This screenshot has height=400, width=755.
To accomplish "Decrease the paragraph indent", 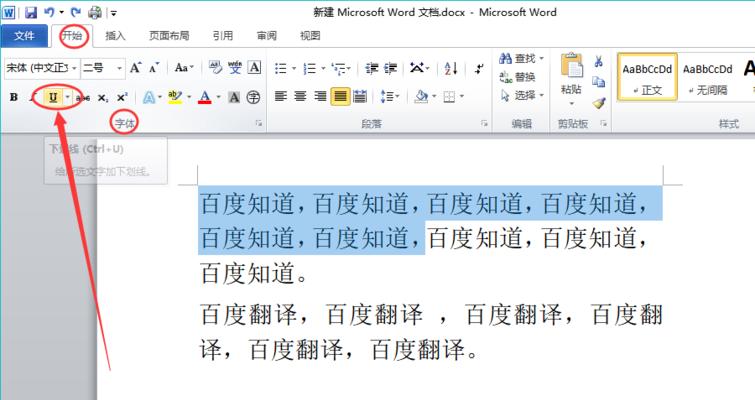I will (x=371, y=68).
